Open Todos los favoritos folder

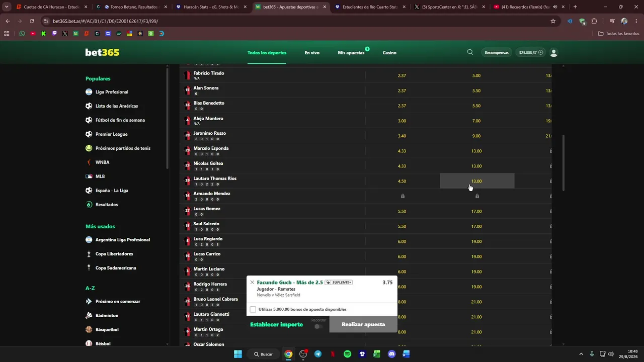tap(619, 34)
